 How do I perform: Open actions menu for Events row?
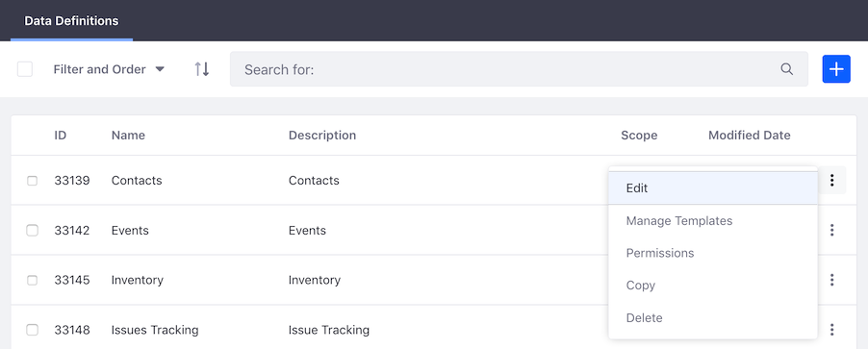[831, 230]
